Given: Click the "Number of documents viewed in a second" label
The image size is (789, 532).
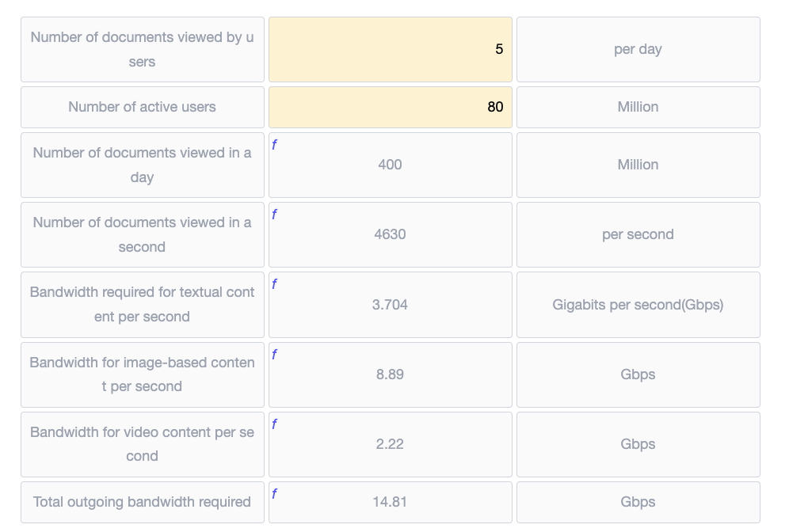Looking at the screenshot, I should 143,235.
